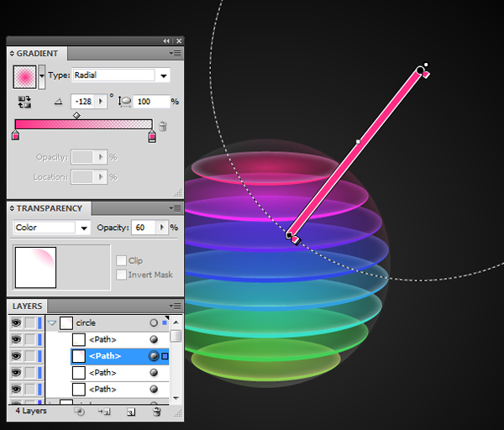Toggle lock box on the circle layer
The width and height of the screenshot is (504, 430).
(30, 323)
